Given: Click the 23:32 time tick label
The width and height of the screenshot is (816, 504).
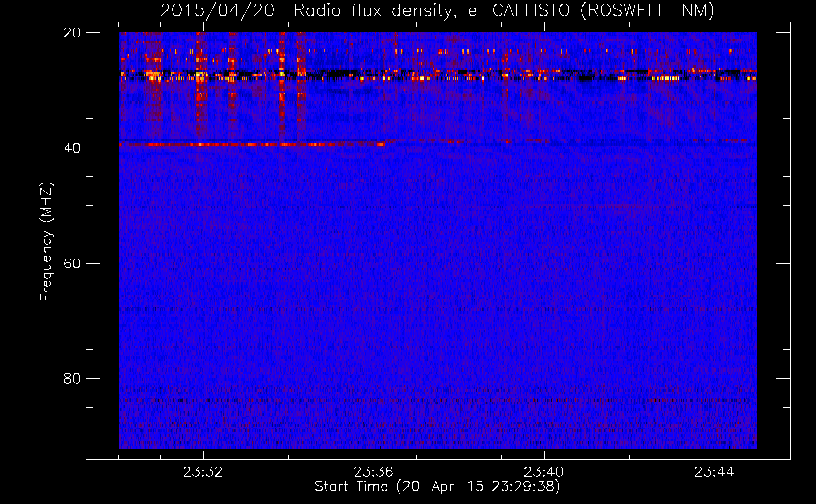Looking at the screenshot, I should click(203, 472).
